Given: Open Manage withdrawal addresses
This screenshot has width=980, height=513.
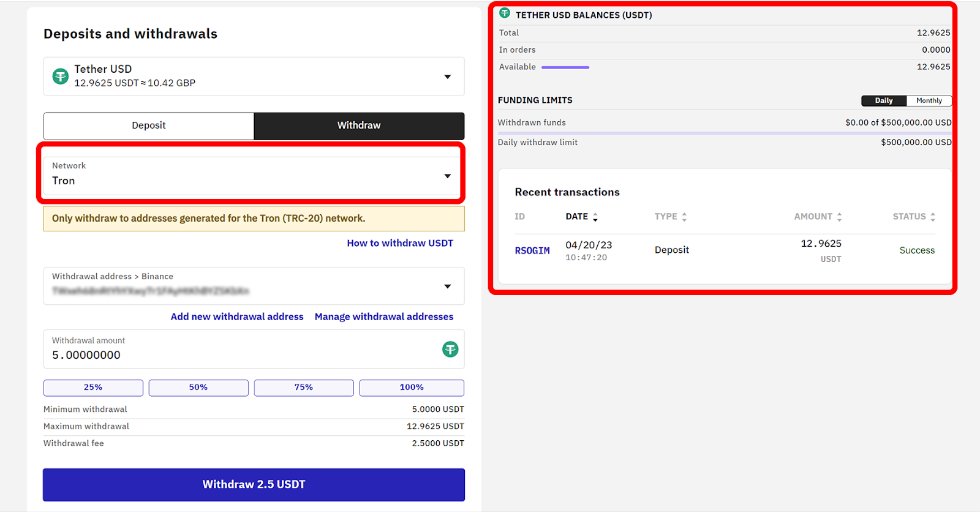Looking at the screenshot, I should tap(384, 316).
